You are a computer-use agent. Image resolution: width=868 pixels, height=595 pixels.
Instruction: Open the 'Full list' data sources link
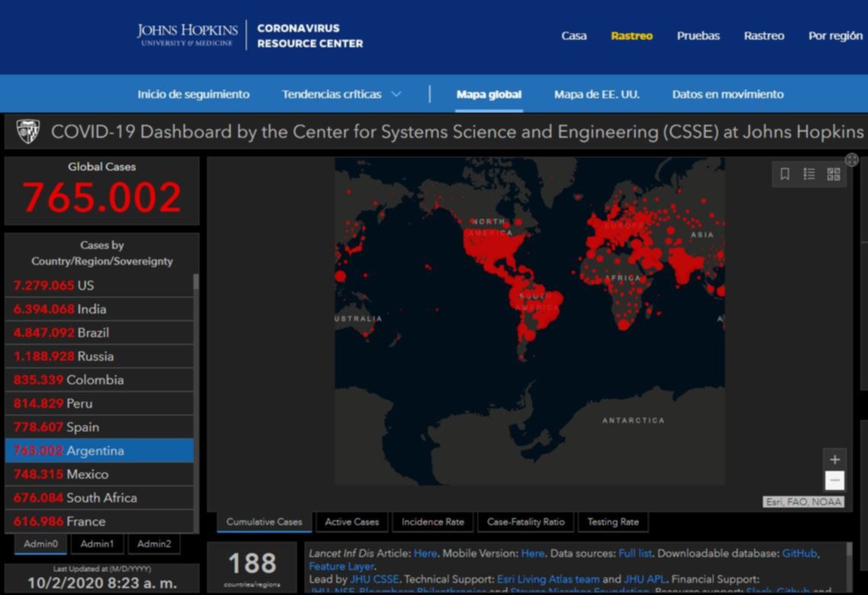click(635, 553)
